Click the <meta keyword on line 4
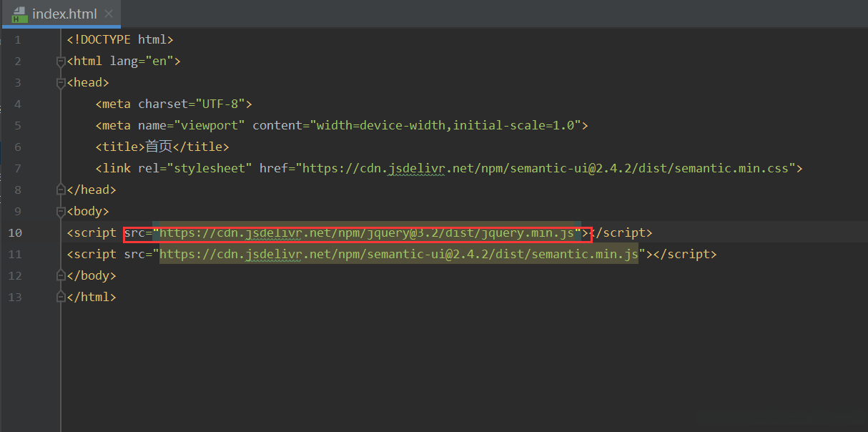 click(x=113, y=104)
